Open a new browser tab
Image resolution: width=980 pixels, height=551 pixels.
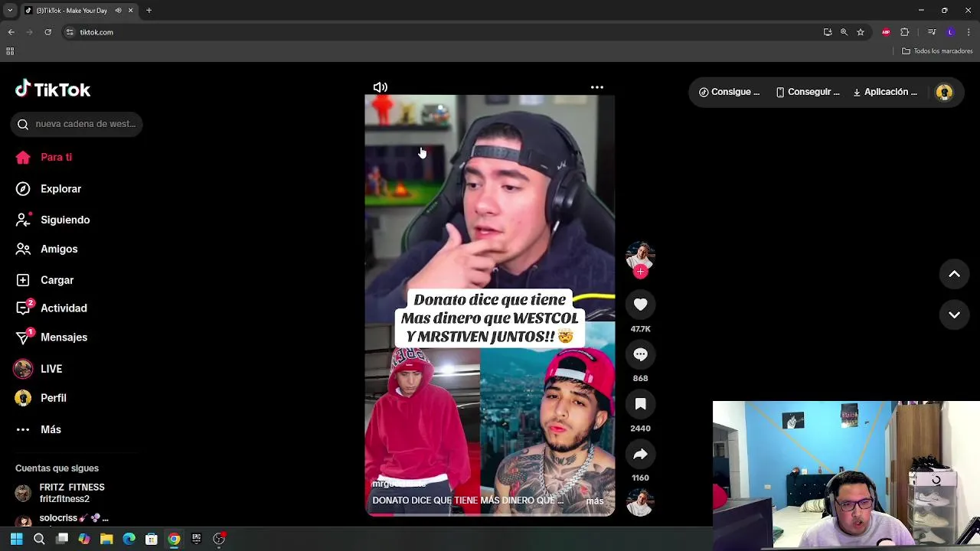[149, 11]
